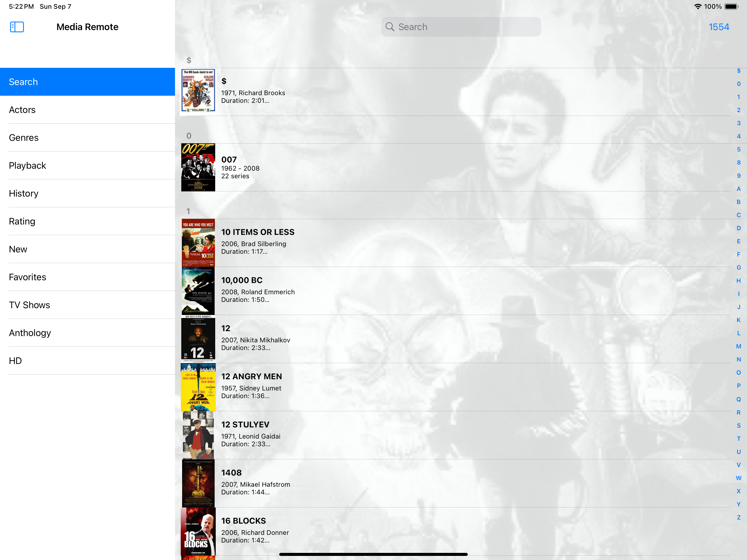
Task: Jump to letter M in index
Action: 739,346
